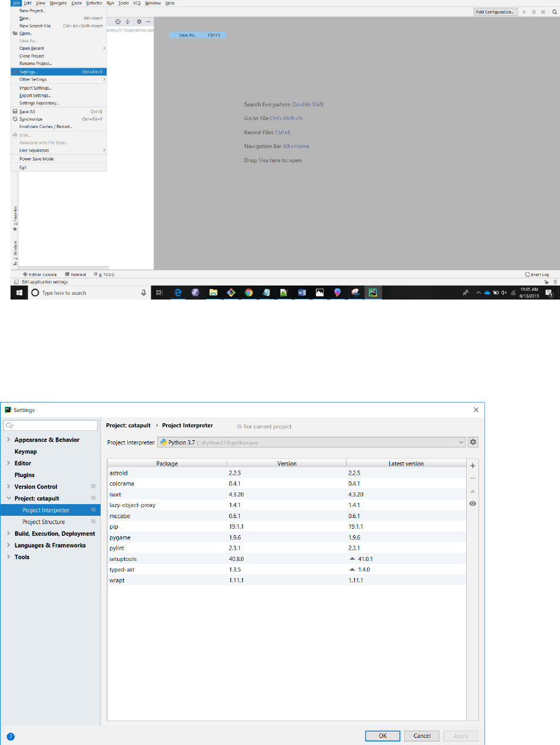The width and height of the screenshot is (560, 745).
Task: Open the Project Interpreter dropdown
Action: click(x=311, y=443)
